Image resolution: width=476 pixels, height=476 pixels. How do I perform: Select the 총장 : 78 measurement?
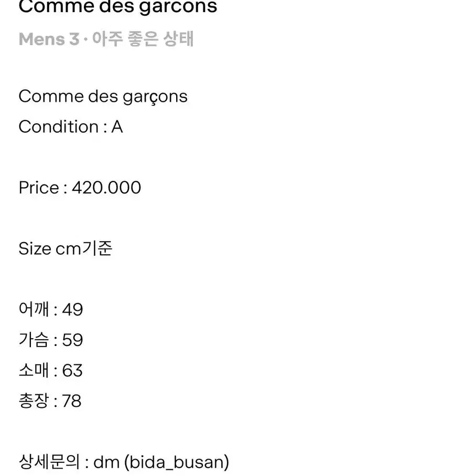tap(50, 401)
